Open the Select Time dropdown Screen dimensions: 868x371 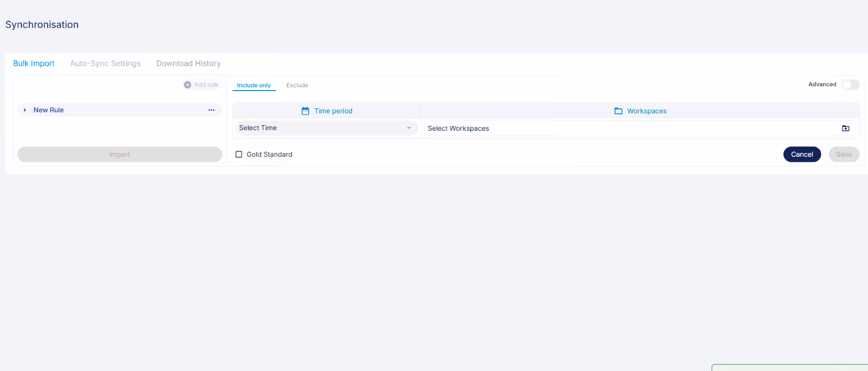325,128
